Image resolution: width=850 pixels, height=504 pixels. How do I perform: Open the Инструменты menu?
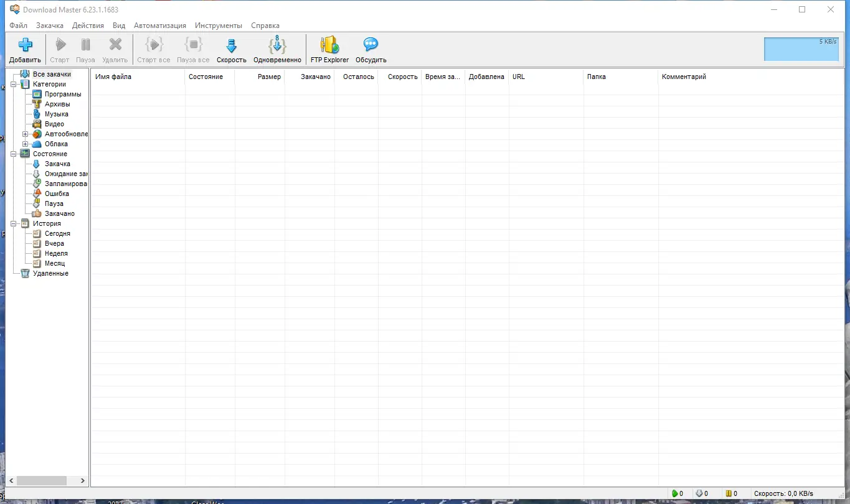(219, 26)
